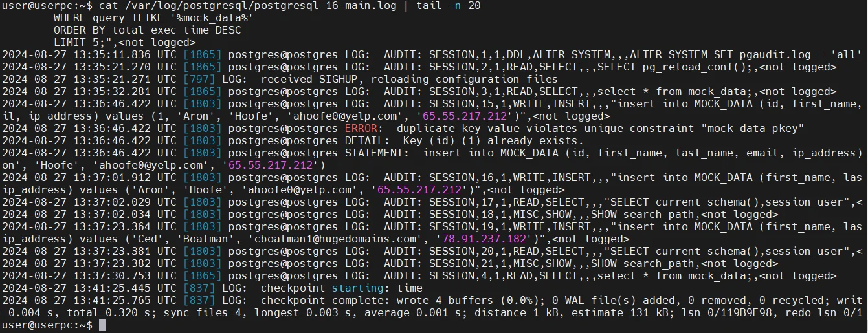The width and height of the screenshot is (868, 333).
Task: Click the 'LIMIT 5;' text
Action: click(x=80, y=42)
